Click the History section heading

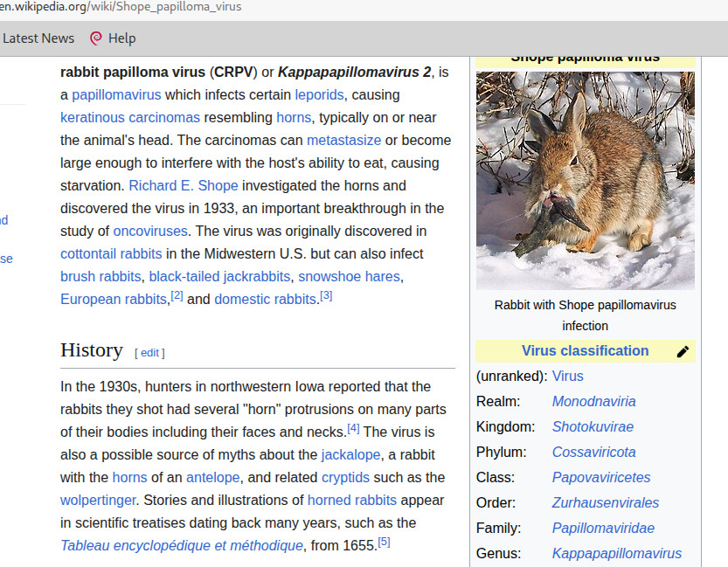pos(92,350)
